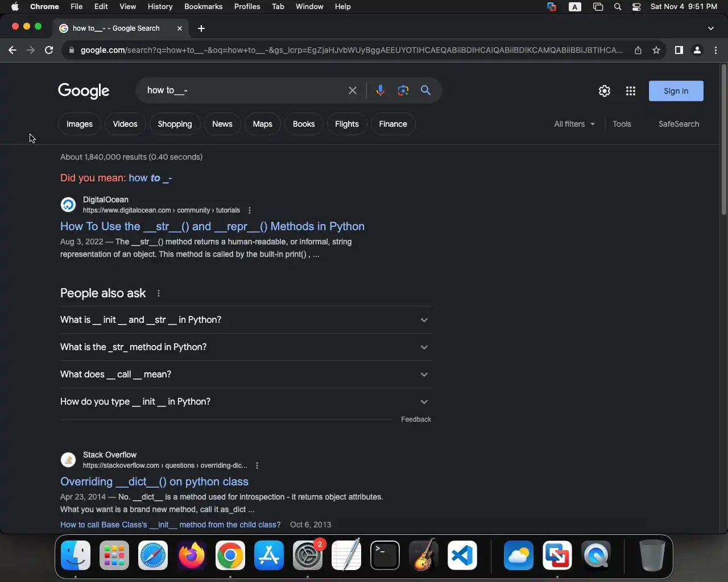Open the All filters dropdown

(574, 124)
